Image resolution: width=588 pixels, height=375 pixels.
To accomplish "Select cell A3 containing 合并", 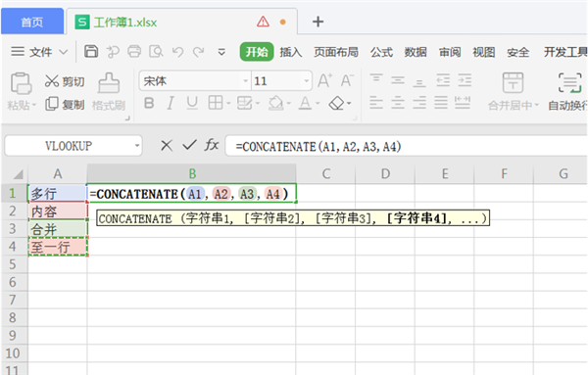I will click(x=58, y=229).
